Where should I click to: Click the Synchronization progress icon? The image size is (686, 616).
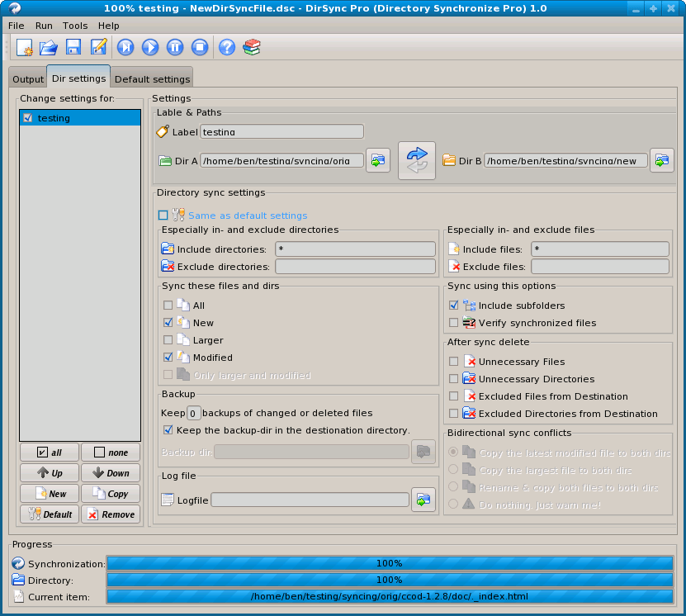(x=18, y=563)
